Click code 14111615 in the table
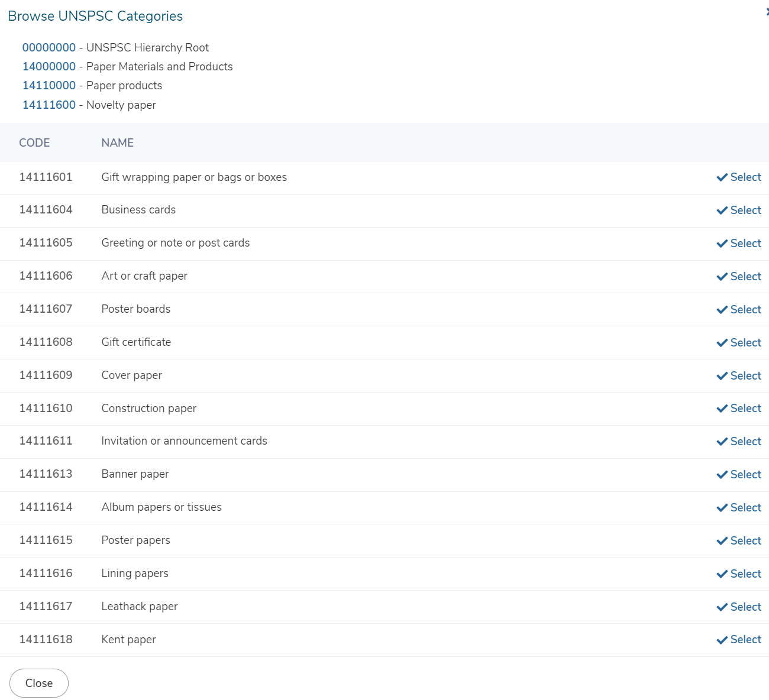Image resolution: width=769 pixels, height=700 pixels. pos(46,540)
